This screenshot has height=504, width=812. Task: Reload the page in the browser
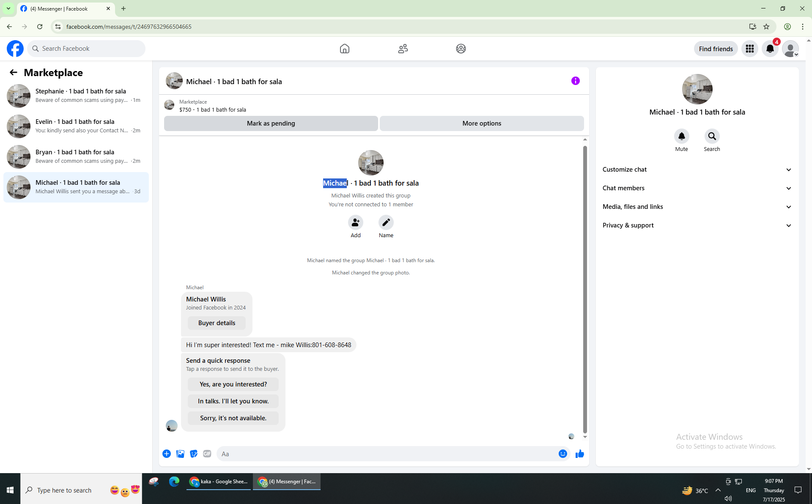coord(40,27)
